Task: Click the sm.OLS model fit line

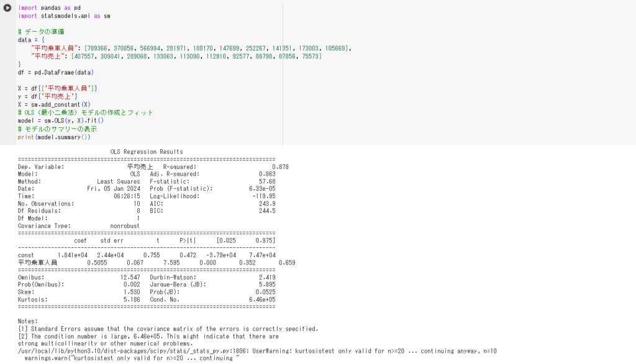Action: tap(62, 120)
